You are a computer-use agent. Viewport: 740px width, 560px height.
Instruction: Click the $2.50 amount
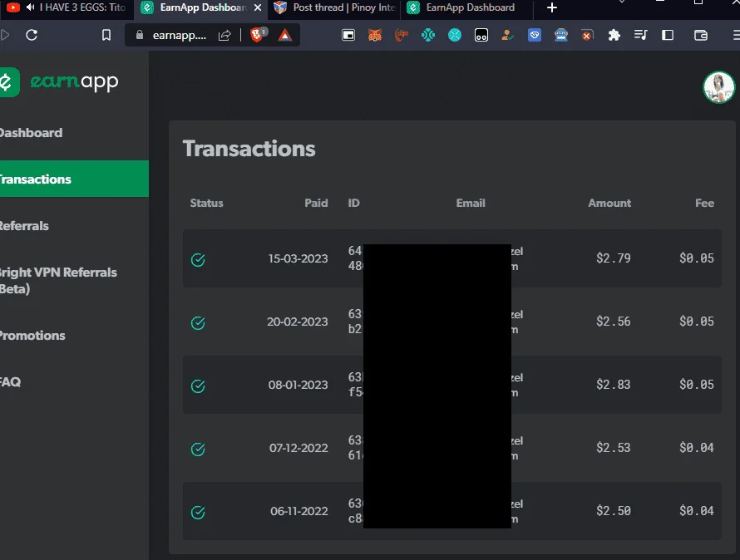[x=614, y=511]
